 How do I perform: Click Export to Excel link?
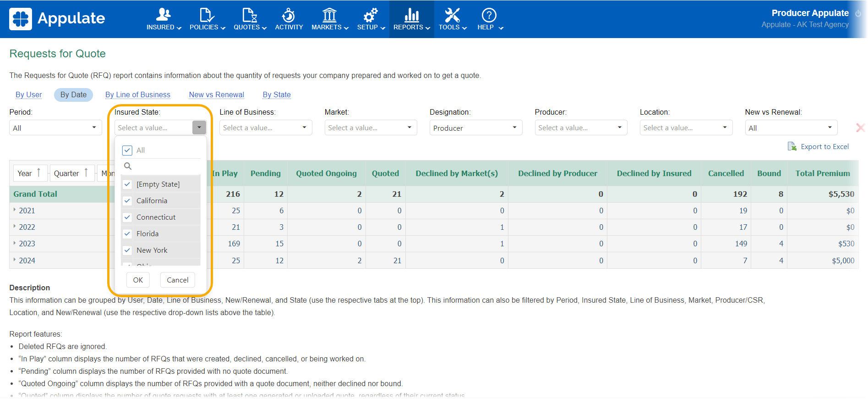(x=824, y=147)
